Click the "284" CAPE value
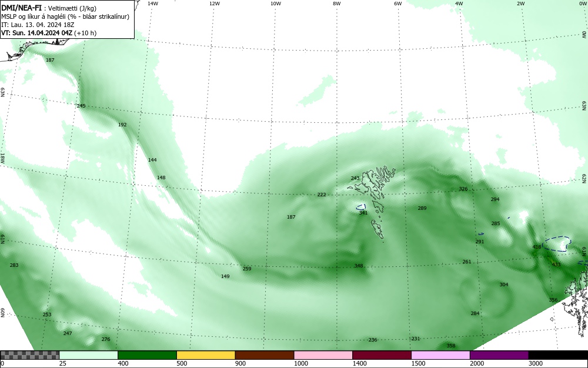 475,313
